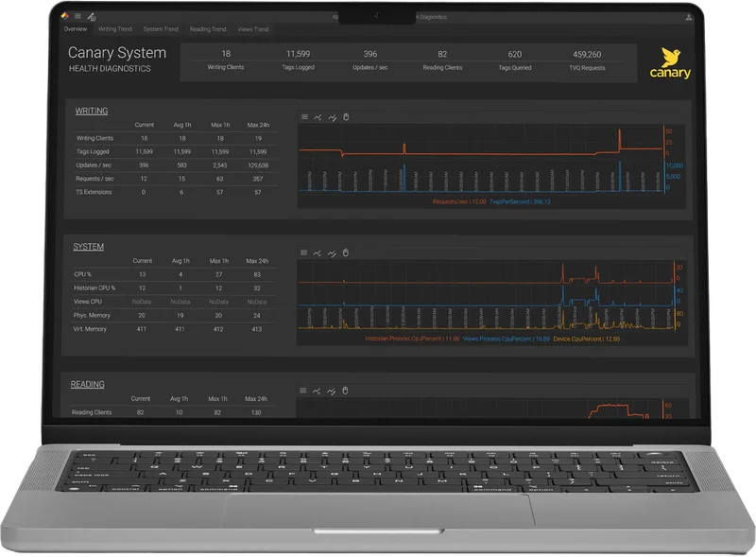Click the Updates / sec summary value 396

click(370, 54)
